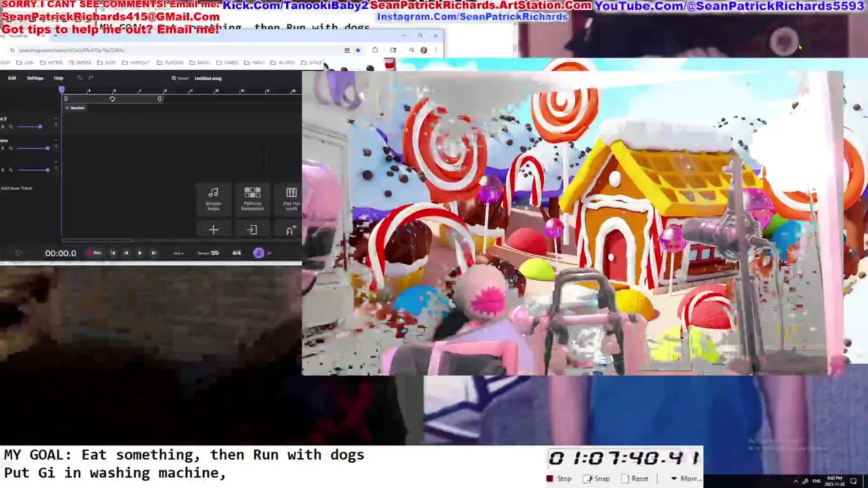Image resolution: width=868 pixels, height=488 pixels.
Task: Open the DANCE bookmark folder
Action: pos(312,63)
